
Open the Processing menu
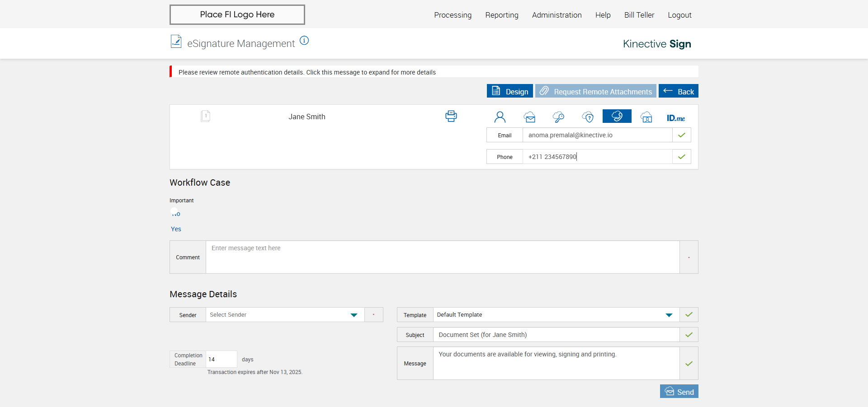pyautogui.click(x=453, y=15)
